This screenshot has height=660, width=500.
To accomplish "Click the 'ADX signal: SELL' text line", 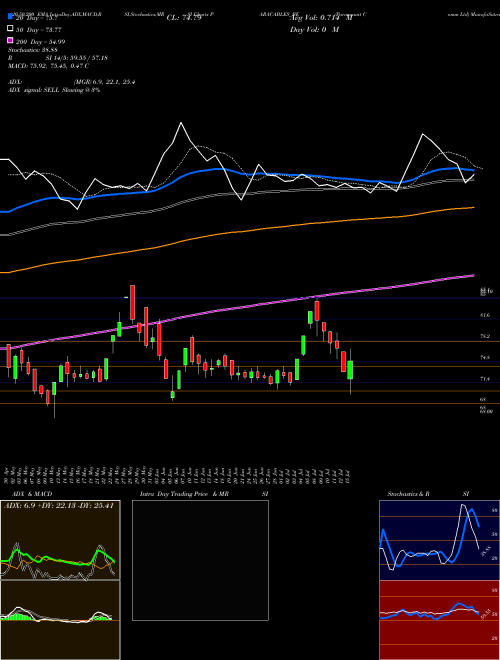I will [x=54, y=90].
